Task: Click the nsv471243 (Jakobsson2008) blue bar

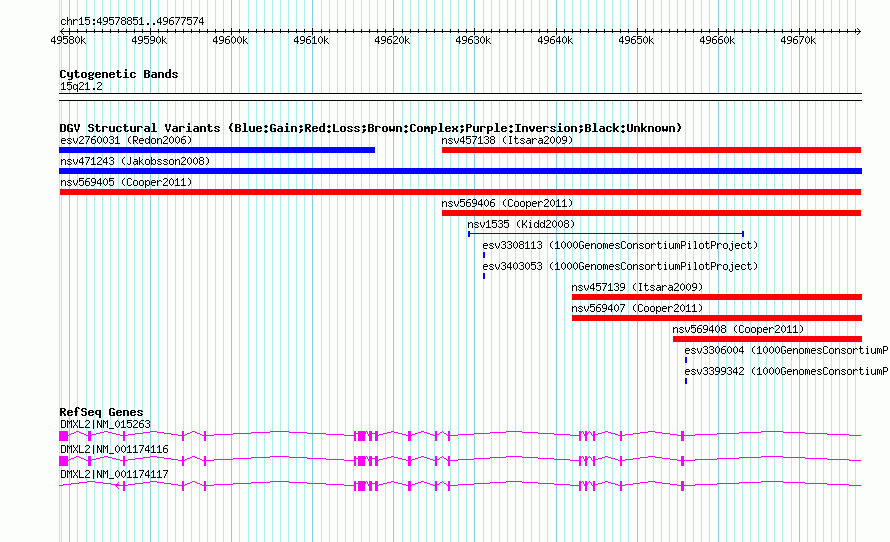Action: 460,171
